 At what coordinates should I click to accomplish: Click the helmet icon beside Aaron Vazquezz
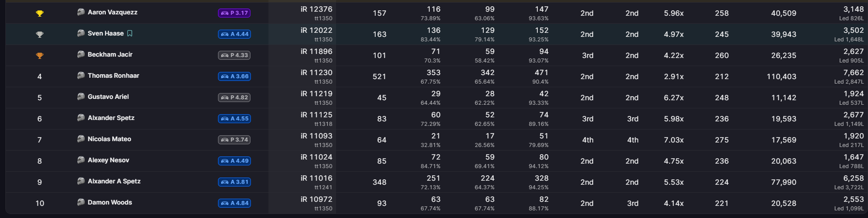(81, 12)
